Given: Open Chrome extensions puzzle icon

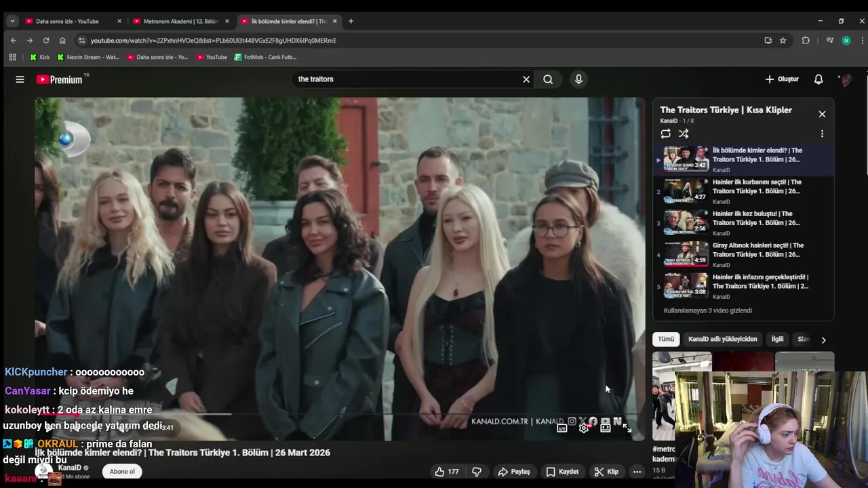Looking at the screenshot, I should pyautogui.click(x=806, y=41).
